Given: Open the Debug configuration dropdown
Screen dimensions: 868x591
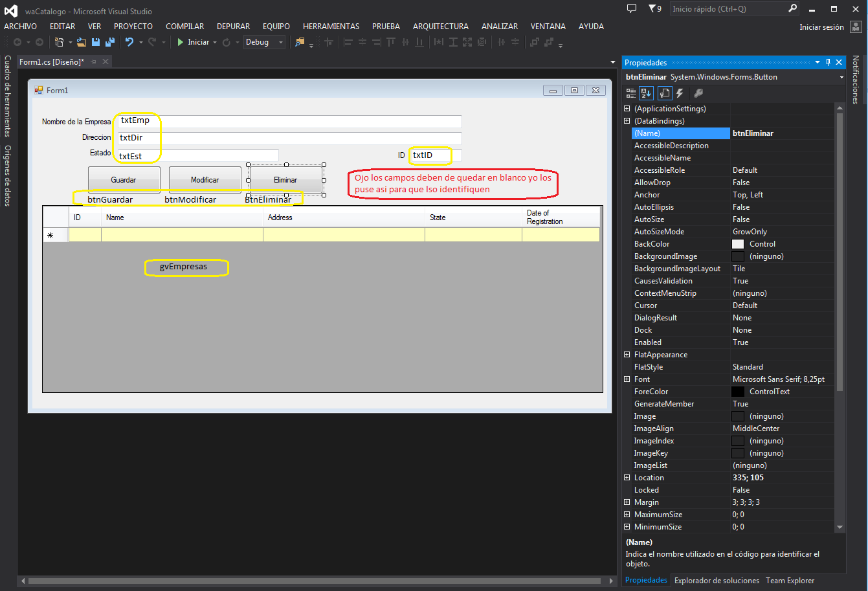Looking at the screenshot, I should click(282, 41).
